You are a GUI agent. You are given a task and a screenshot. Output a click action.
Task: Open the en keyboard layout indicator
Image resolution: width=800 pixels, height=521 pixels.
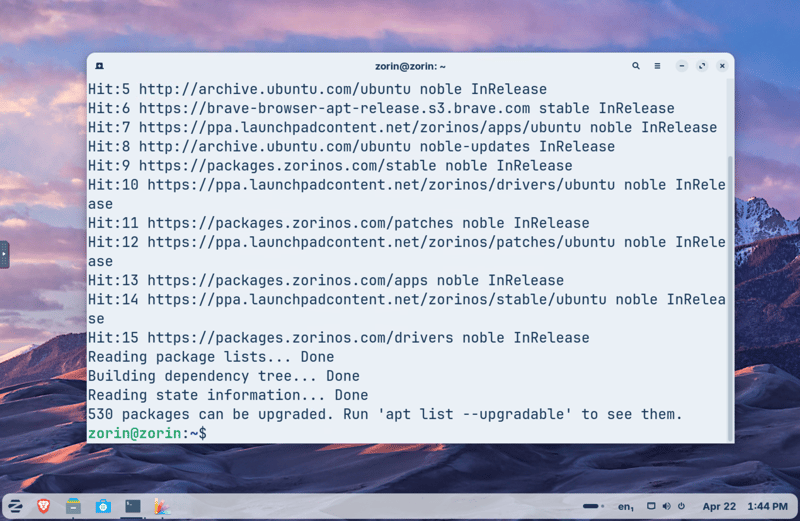click(626, 507)
